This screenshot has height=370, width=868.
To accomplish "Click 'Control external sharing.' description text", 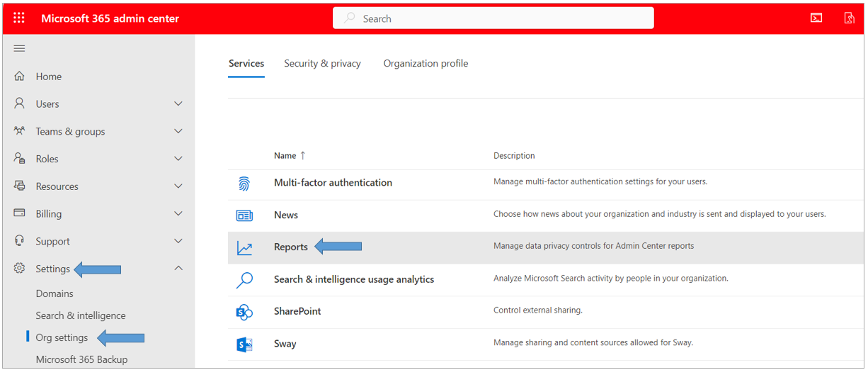I will (x=538, y=310).
